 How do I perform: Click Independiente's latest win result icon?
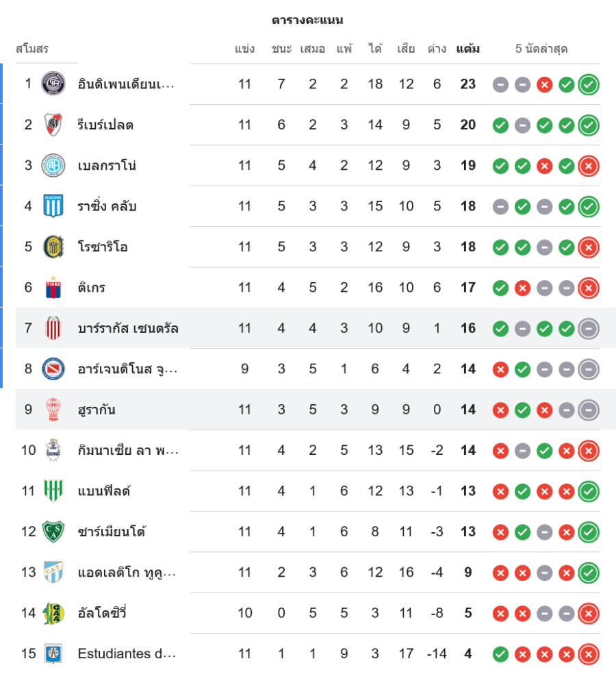tap(589, 85)
